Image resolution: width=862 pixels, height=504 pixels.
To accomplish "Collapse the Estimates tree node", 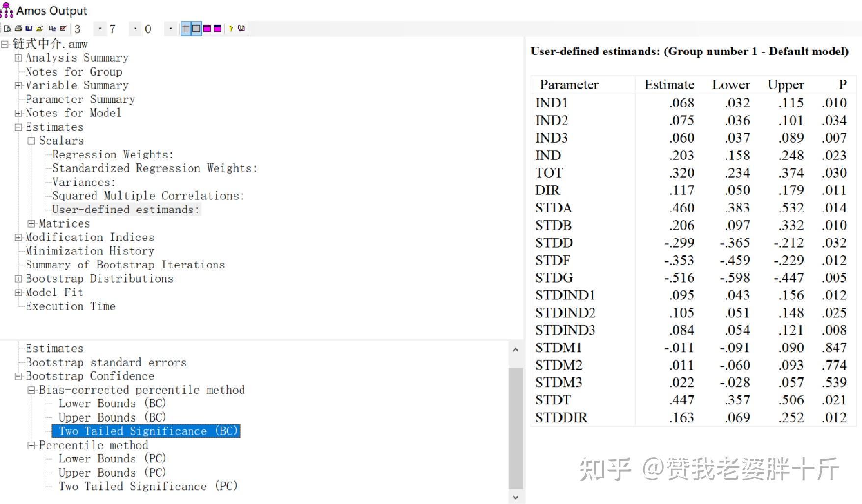I will click(x=18, y=127).
